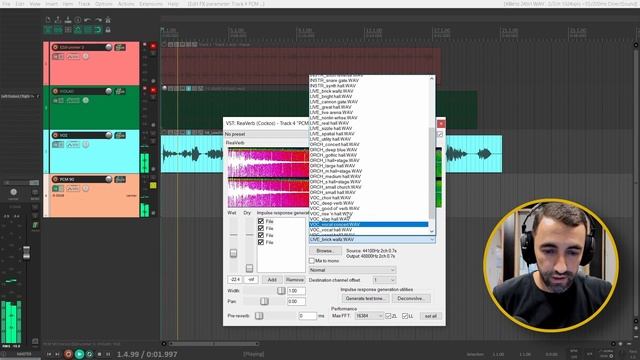This screenshot has width=640, height=360.
Task: Click the yellow indicator in PCM 90 mixer strip
Action: (153, 185)
